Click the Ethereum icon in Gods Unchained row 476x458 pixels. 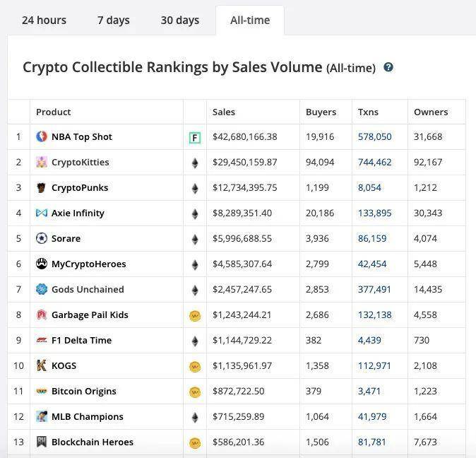(x=195, y=290)
